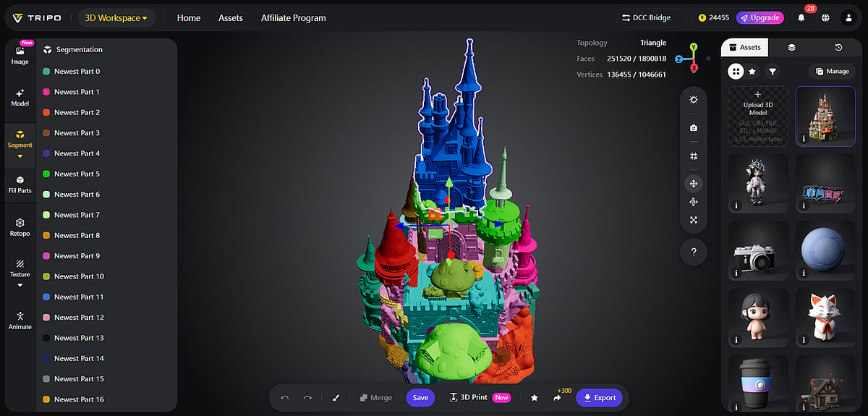868x416 pixels.
Task: Toggle the lighting sun icon in viewport toolbar
Action: click(x=694, y=100)
